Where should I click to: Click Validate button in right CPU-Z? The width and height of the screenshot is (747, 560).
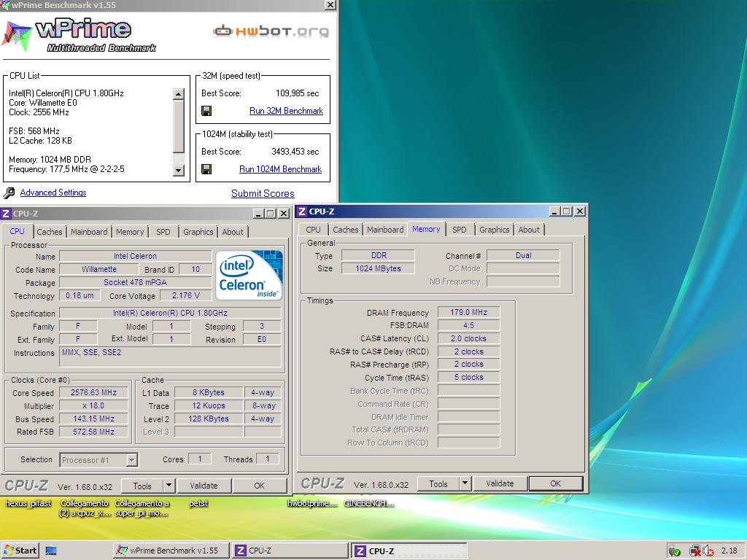coord(500,484)
